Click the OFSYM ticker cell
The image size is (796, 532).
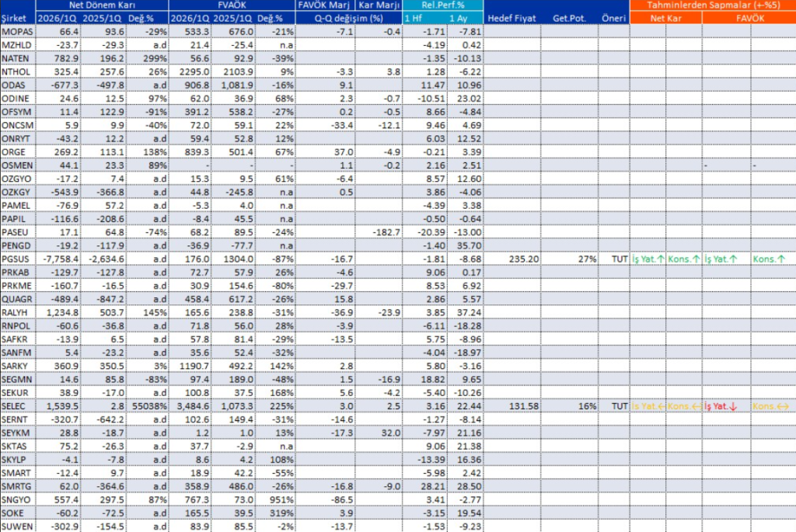pyautogui.click(x=17, y=112)
